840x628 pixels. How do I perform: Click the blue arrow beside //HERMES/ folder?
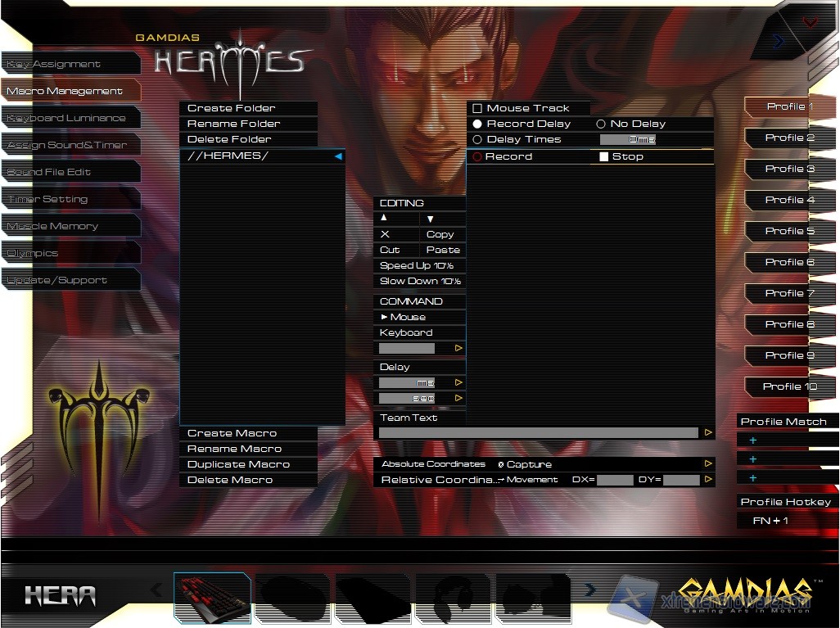[337, 156]
